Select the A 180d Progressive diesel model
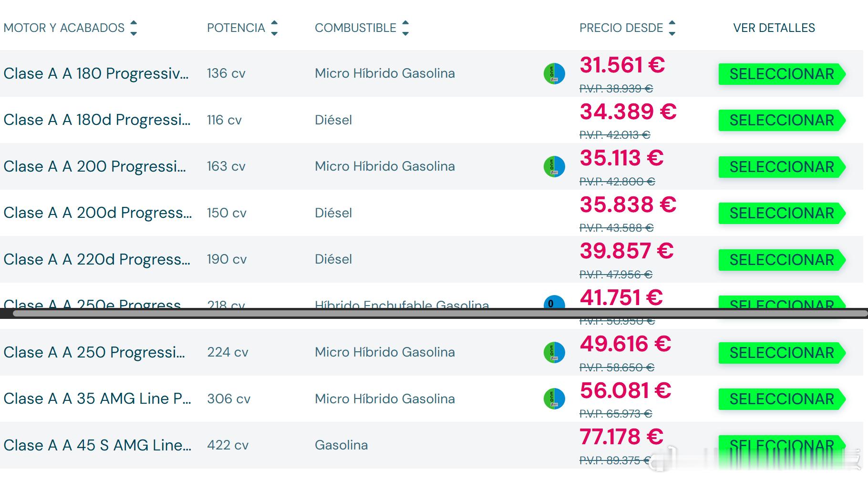This screenshot has height=480, width=868. click(x=781, y=121)
